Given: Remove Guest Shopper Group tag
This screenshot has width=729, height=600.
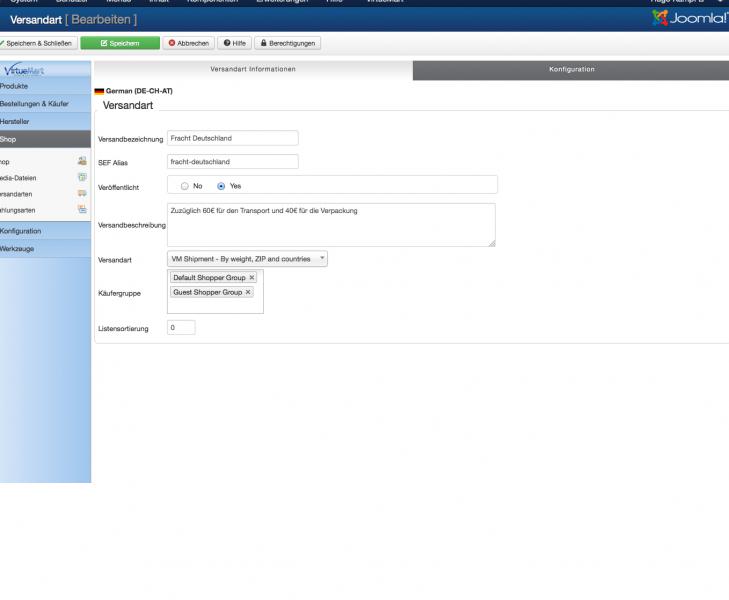Looking at the screenshot, I should [248, 292].
